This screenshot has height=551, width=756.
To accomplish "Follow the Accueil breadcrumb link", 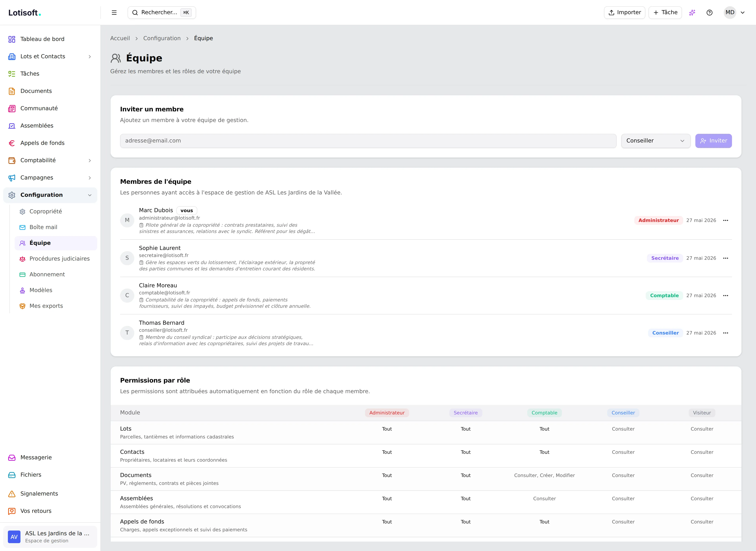I will [x=120, y=38].
